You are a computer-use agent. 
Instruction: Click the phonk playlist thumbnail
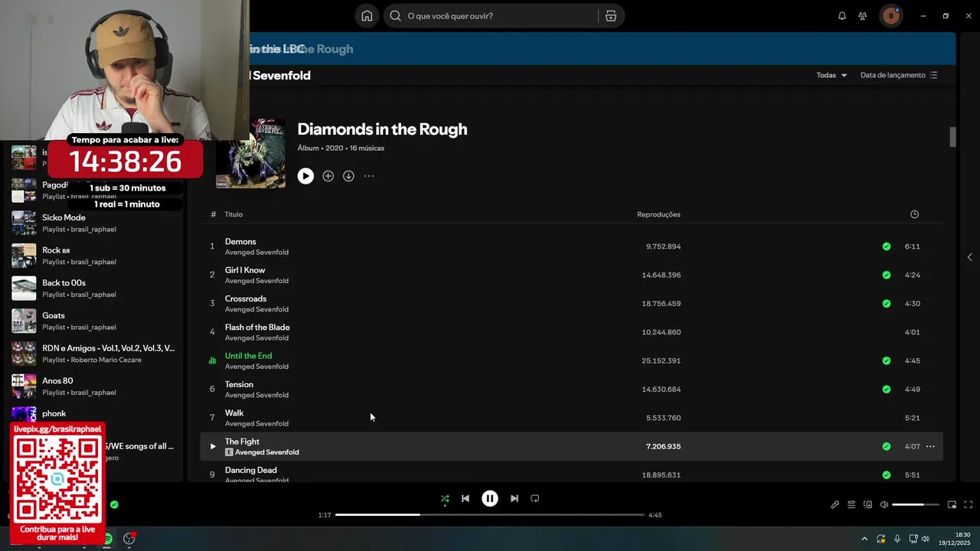[24, 413]
